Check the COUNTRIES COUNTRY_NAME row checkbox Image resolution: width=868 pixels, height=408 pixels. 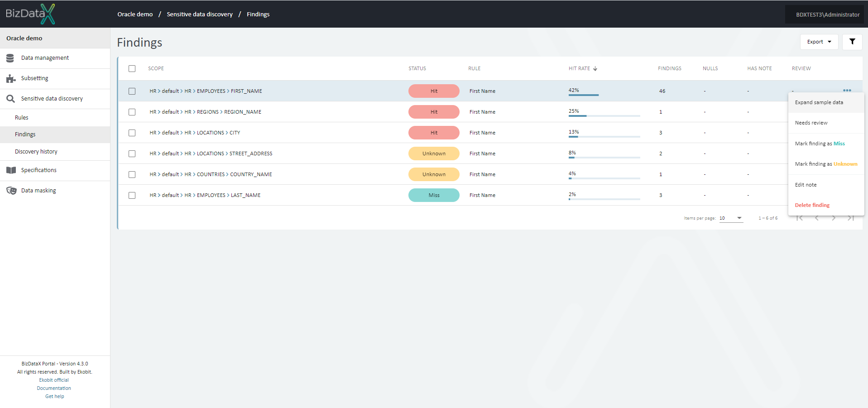point(132,174)
